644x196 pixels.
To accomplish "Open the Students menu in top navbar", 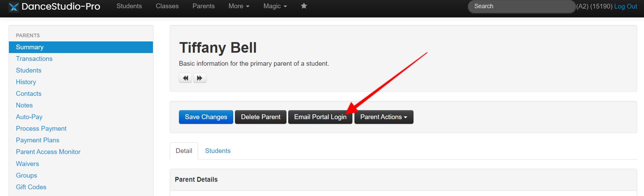I will [x=129, y=6].
